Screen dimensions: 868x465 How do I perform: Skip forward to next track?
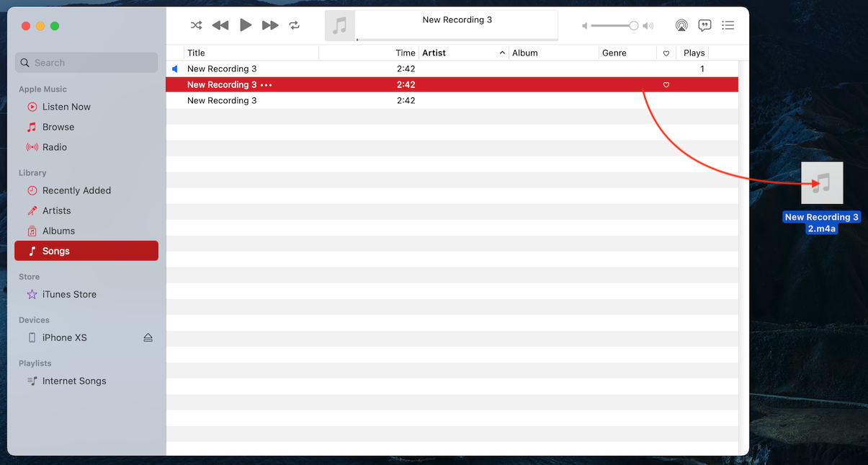click(x=270, y=25)
